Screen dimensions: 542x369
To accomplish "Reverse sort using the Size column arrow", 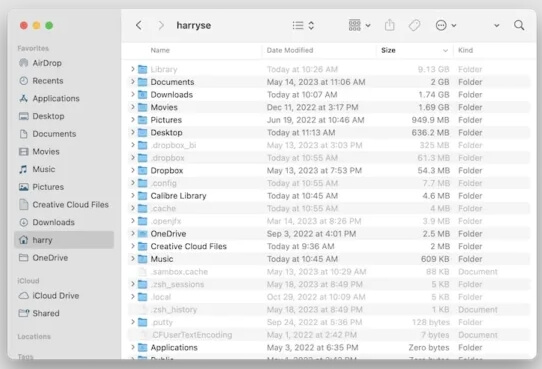I will point(445,50).
